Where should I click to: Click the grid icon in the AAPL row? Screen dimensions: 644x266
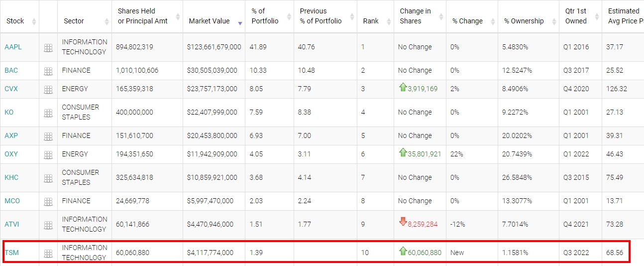[x=48, y=48]
